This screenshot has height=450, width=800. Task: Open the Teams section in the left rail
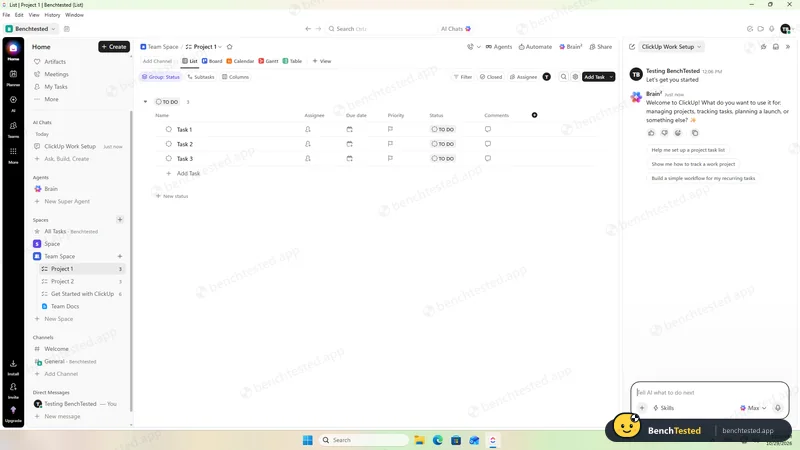pos(13,128)
